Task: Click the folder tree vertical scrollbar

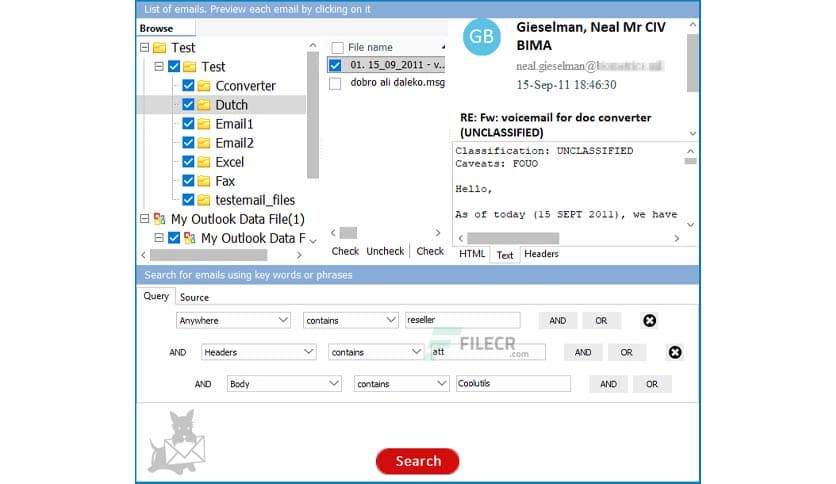Action: (313, 115)
